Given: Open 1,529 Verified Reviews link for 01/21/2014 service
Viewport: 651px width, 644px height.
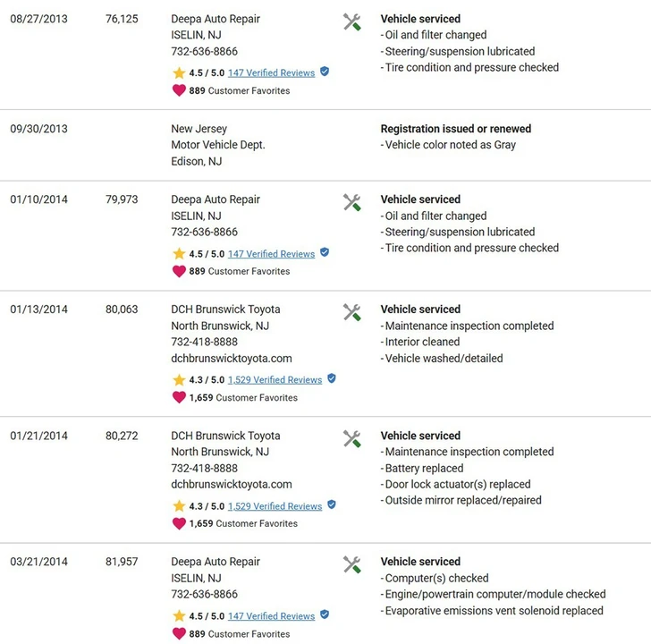Looking at the screenshot, I should pos(275,506).
